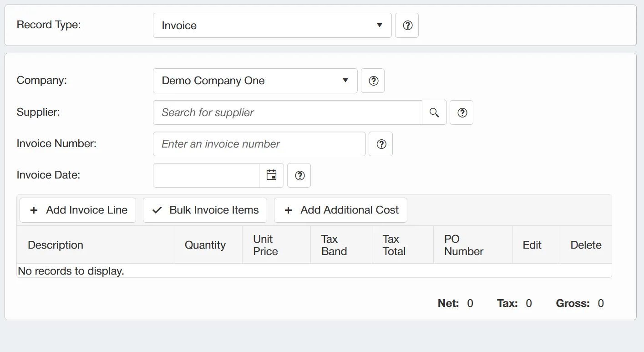644x352 pixels.
Task: Focus the Search for supplier field
Action: click(288, 112)
